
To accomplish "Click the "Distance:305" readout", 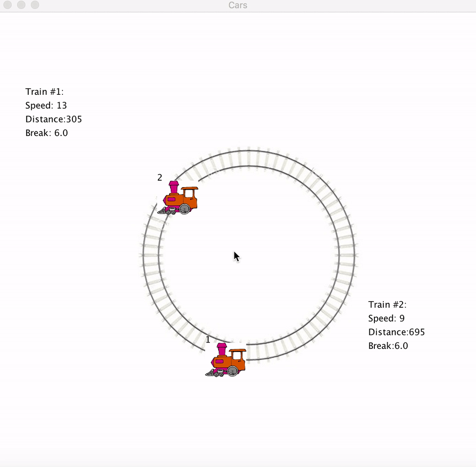I will (x=54, y=119).
